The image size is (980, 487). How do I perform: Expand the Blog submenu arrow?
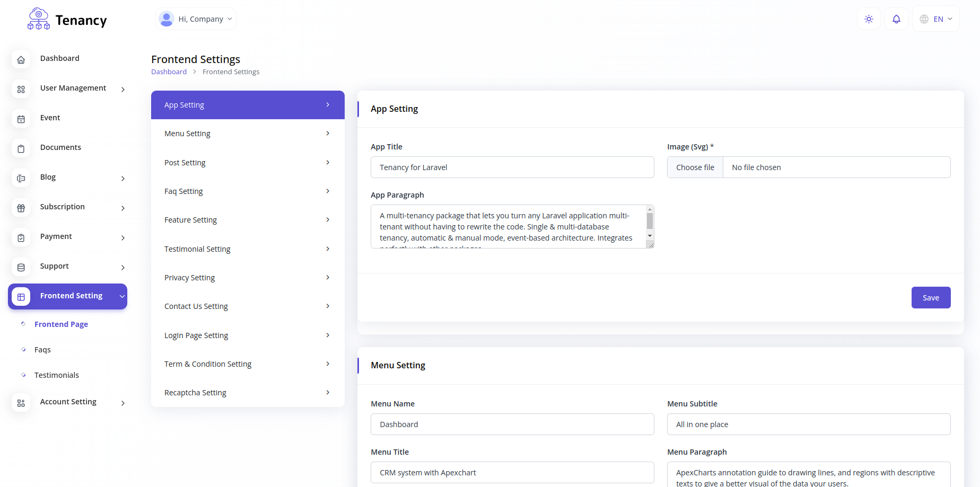123,179
